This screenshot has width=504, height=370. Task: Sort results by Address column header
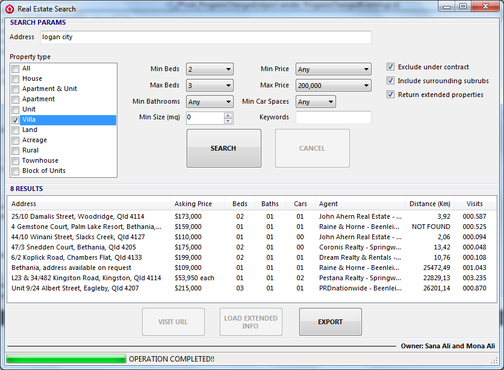click(89, 204)
